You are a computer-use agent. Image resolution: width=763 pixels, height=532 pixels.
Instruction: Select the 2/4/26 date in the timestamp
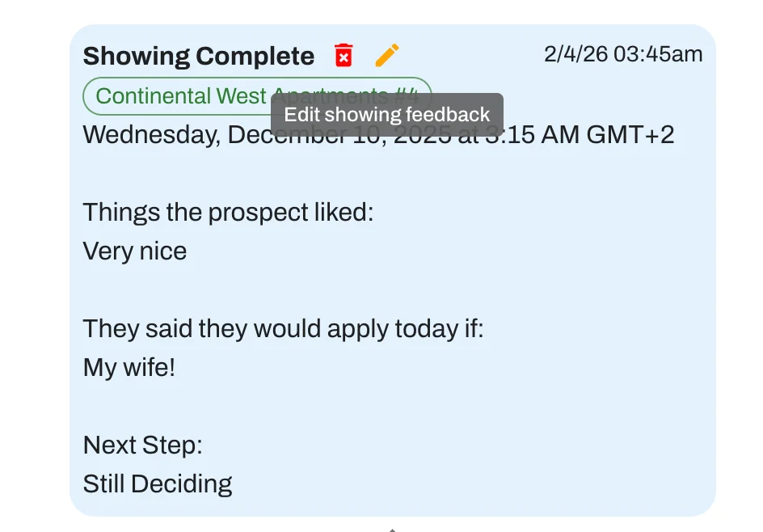(575, 54)
